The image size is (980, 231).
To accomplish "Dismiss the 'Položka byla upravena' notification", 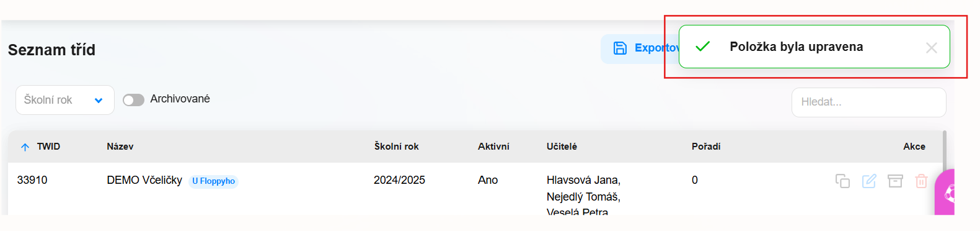I will [x=931, y=48].
